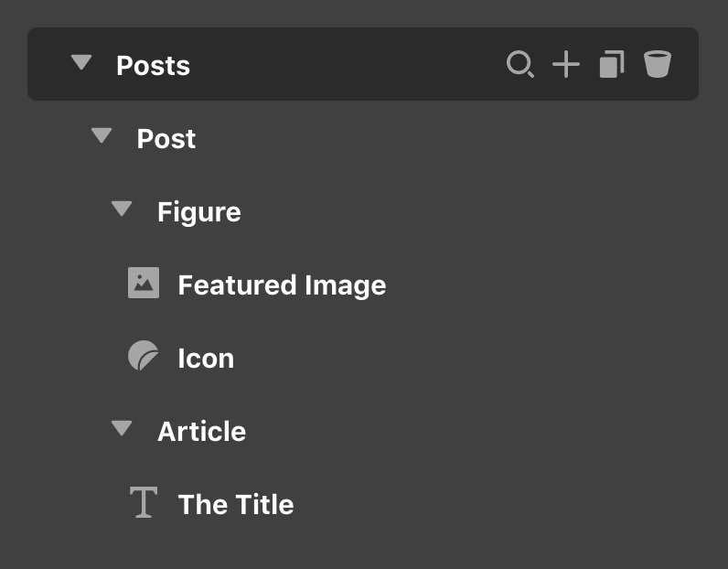
Task: Delete Posts using the trash icon
Action: (658, 64)
